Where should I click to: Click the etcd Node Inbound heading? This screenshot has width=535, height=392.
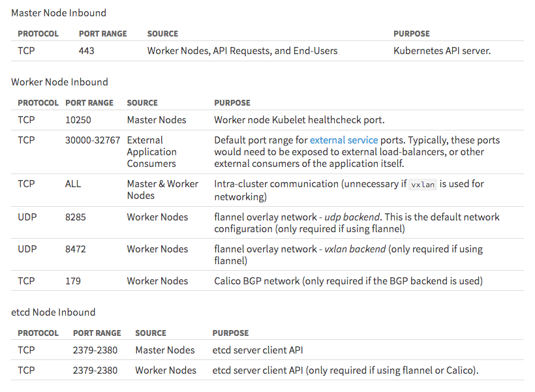[x=53, y=312]
